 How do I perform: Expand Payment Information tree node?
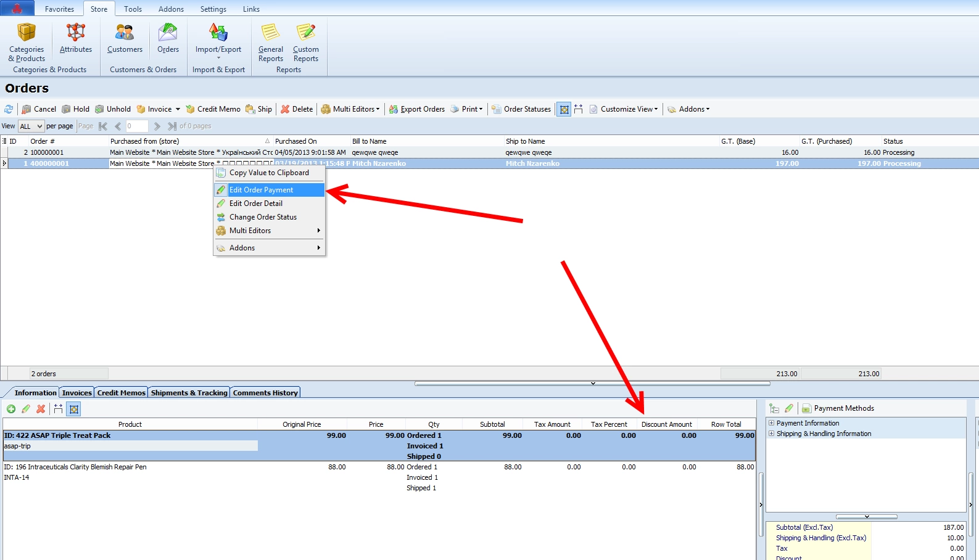tap(771, 423)
